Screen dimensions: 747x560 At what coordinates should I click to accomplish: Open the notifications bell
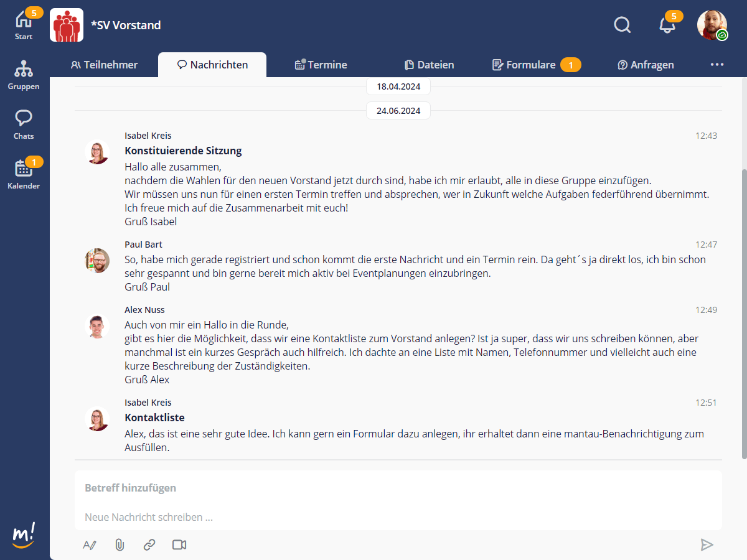coord(667,26)
